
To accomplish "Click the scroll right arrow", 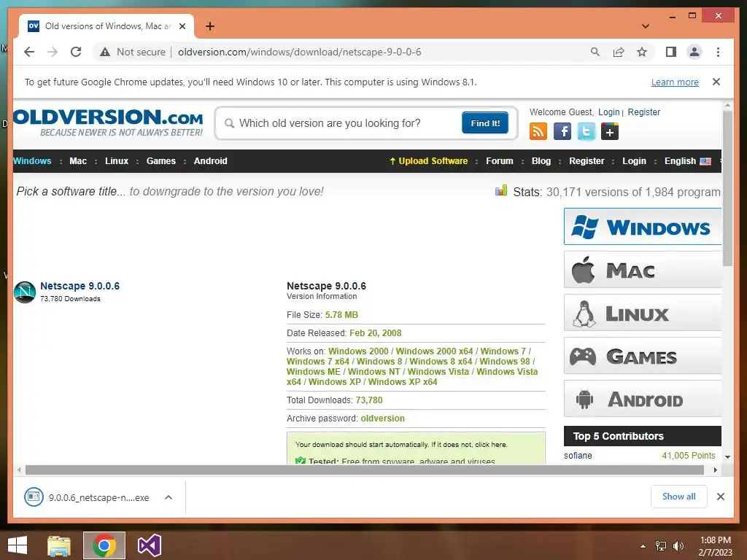I will click(x=715, y=470).
